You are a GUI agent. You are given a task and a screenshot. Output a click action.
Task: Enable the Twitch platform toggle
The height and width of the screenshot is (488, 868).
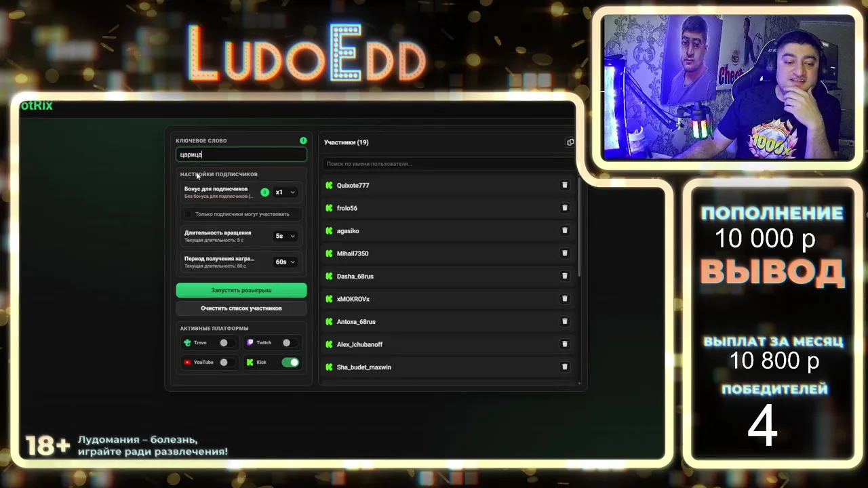click(x=290, y=343)
